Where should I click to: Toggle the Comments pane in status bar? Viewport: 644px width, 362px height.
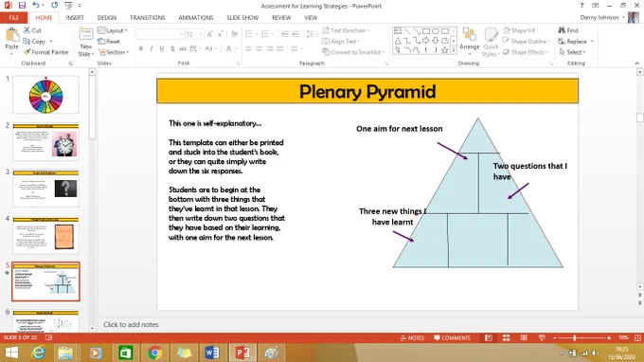point(452,337)
